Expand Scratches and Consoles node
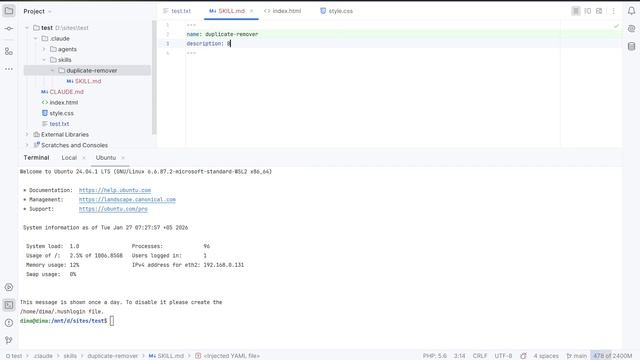Viewport: 640px width, 360px height. pos(27,145)
